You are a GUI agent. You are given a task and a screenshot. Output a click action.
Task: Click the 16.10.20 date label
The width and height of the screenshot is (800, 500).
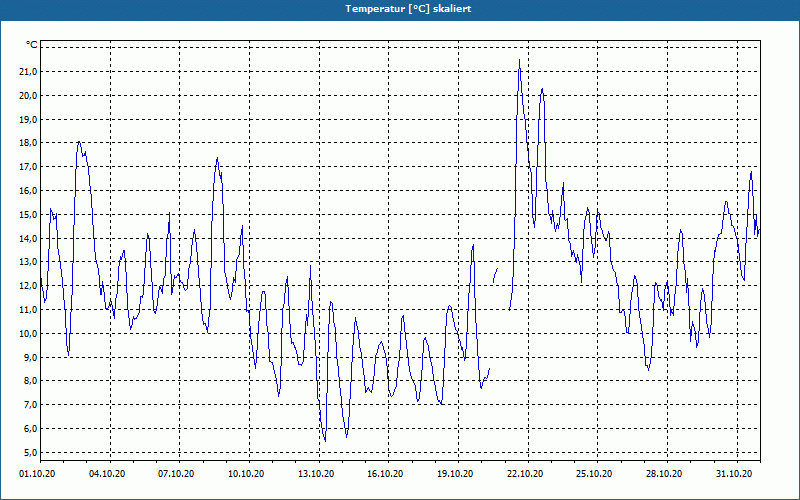coord(385,474)
